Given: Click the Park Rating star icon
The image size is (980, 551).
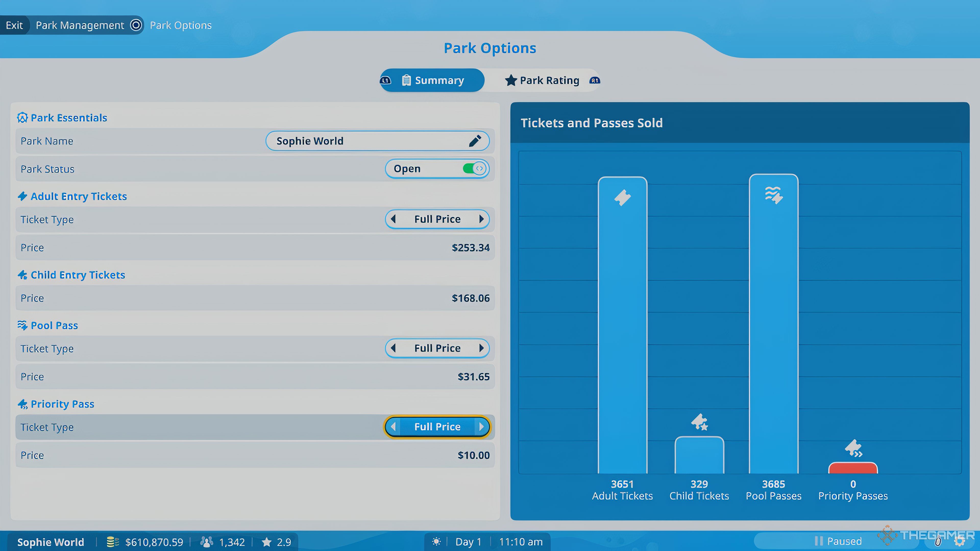Looking at the screenshot, I should [x=510, y=80].
